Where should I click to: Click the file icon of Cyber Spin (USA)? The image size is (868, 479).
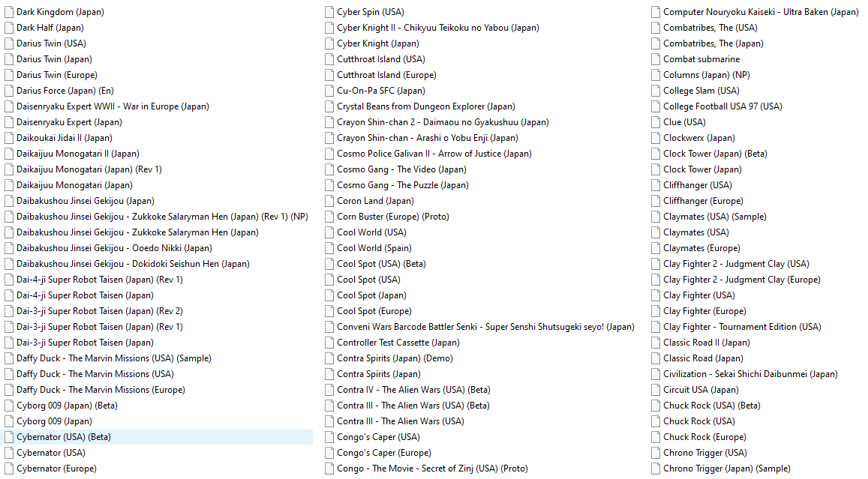pos(329,11)
